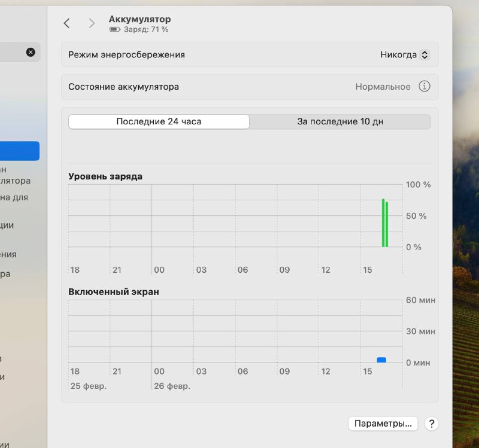Click the 30 мин axis label
The image size is (479, 448).
tap(421, 331)
